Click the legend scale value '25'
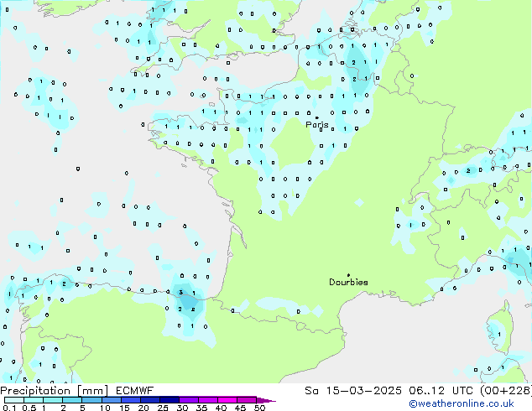This screenshot has height=411, width=532. click(x=163, y=408)
